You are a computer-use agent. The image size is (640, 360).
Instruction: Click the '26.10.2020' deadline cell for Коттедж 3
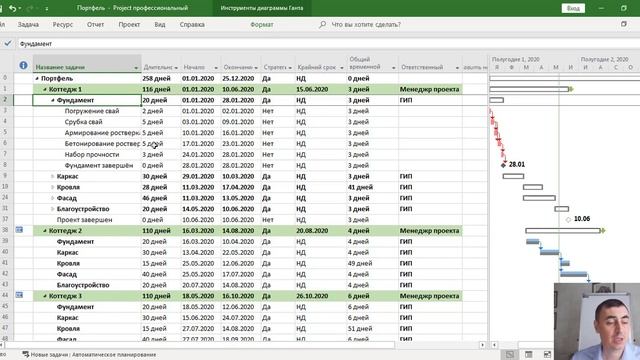(x=320, y=296)
